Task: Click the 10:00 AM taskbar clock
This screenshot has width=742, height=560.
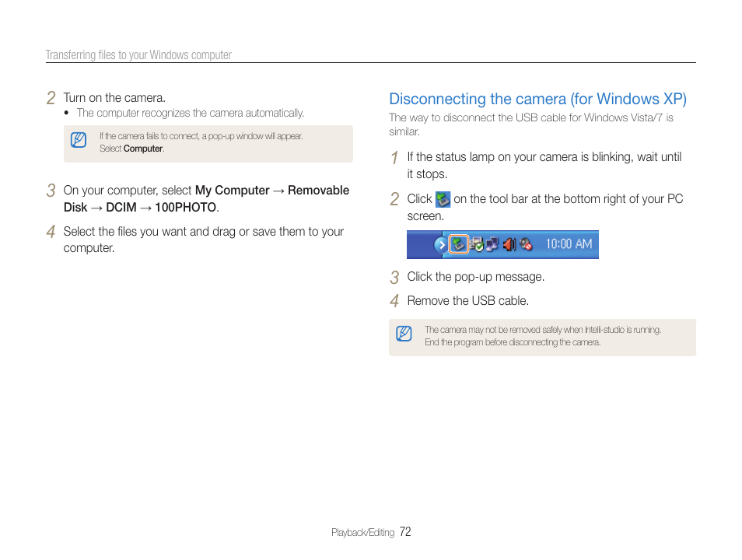Action: [569, 244]
